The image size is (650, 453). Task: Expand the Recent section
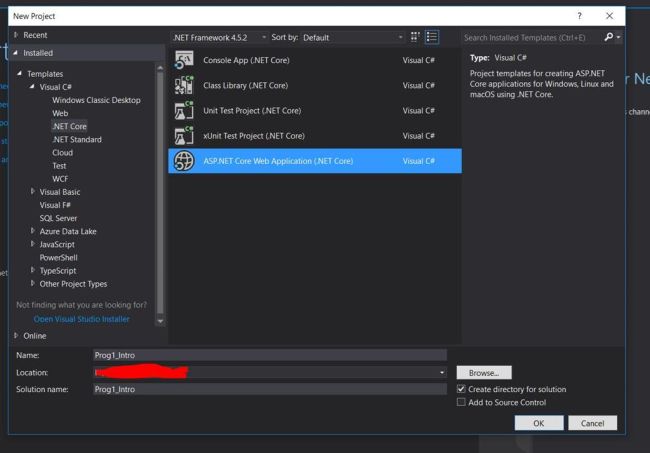(16, 35)
